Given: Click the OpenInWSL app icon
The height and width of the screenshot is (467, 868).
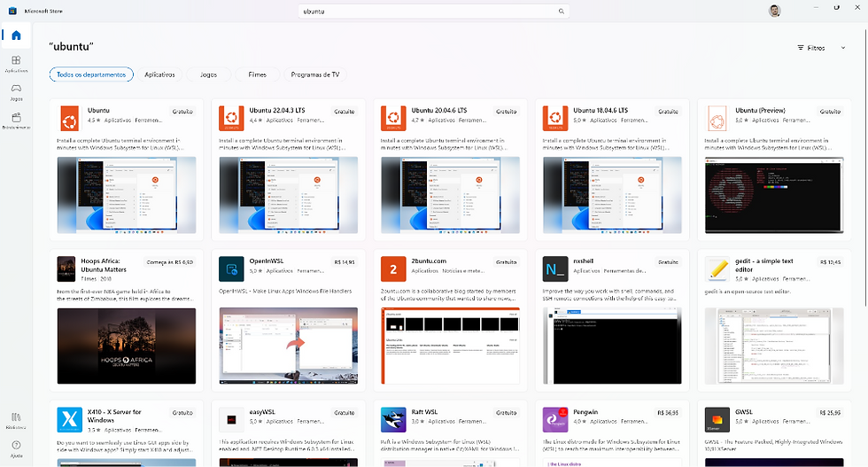Looking at the screenshot, I should click(231, 269).
